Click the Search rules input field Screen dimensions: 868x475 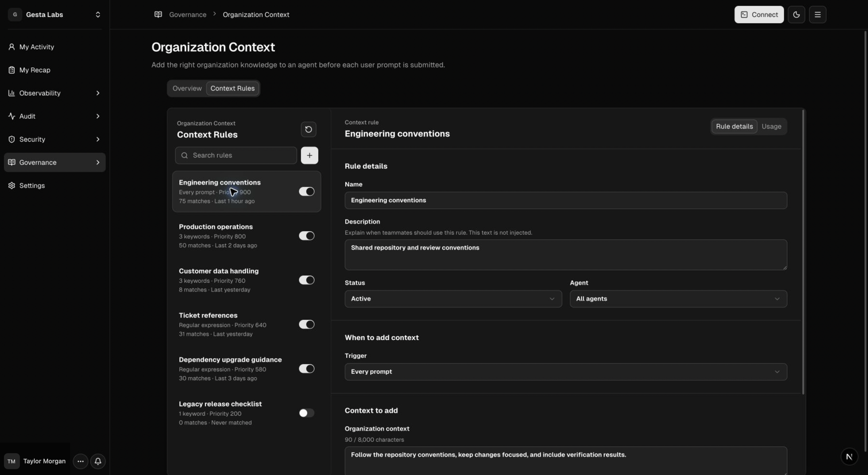coord(236,155)
